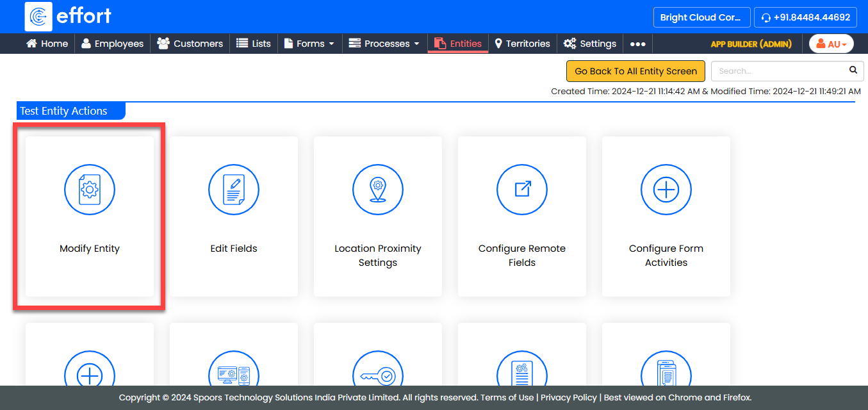Select Location Proximity Settings pin icon
The width and height of the screenshot is (868, 410).
coord(378,190)
